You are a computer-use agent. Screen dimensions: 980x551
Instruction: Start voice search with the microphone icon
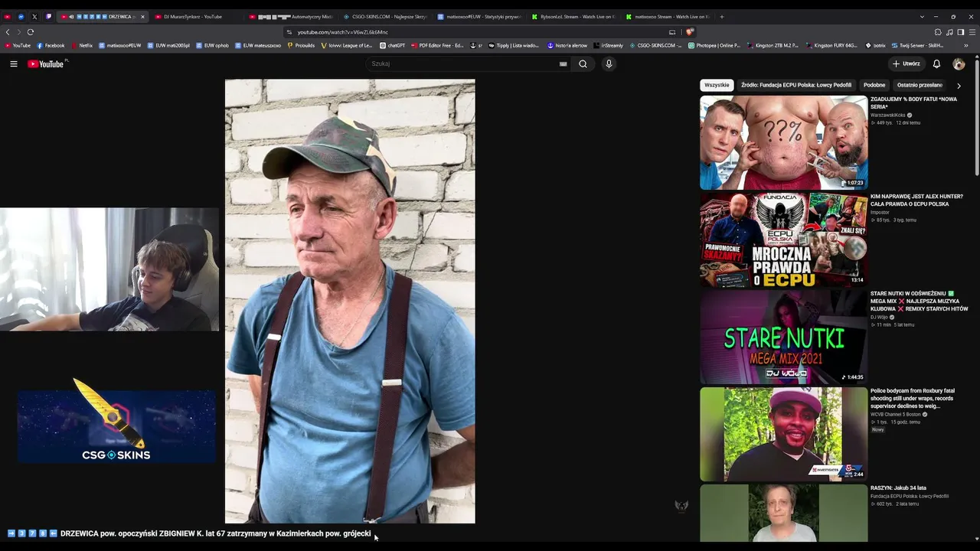[x=609, y=64]
